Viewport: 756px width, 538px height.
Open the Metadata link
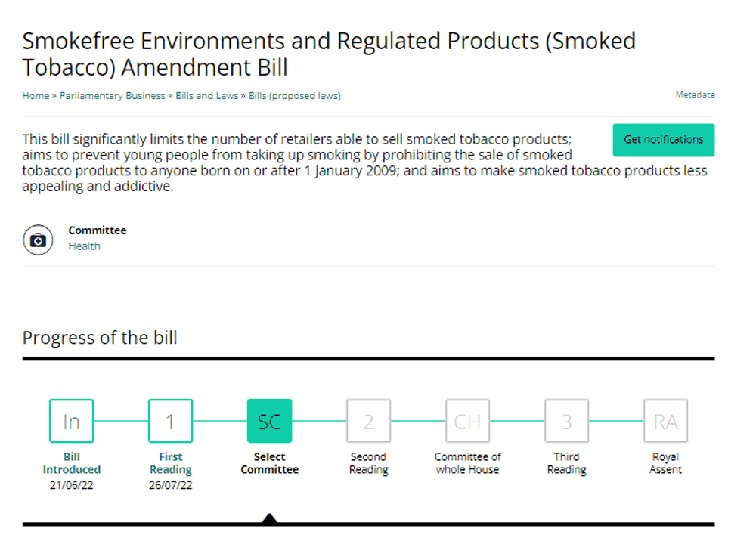(695, 95)
